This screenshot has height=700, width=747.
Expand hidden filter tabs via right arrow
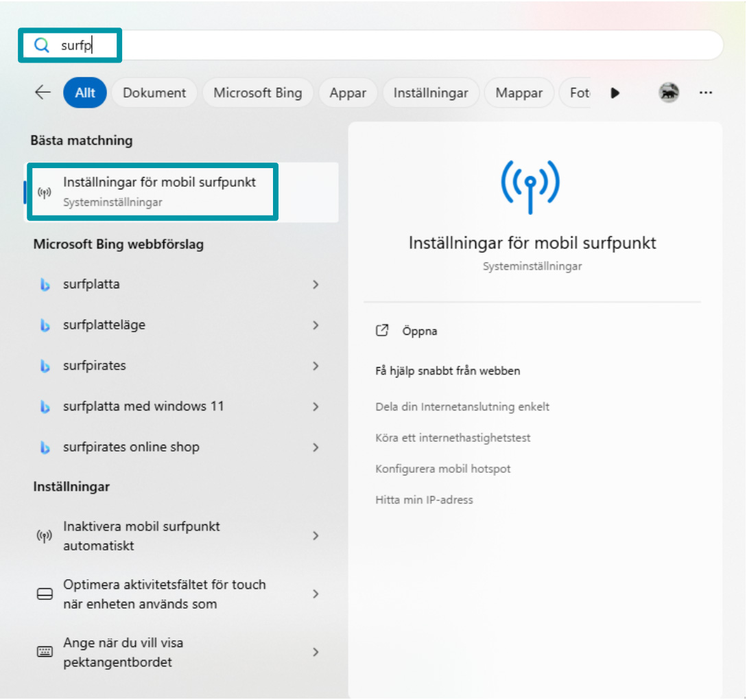(615, 93)
